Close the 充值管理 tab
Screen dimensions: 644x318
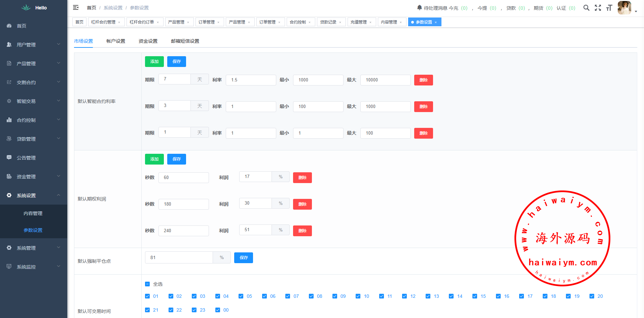tap(370, 22)
